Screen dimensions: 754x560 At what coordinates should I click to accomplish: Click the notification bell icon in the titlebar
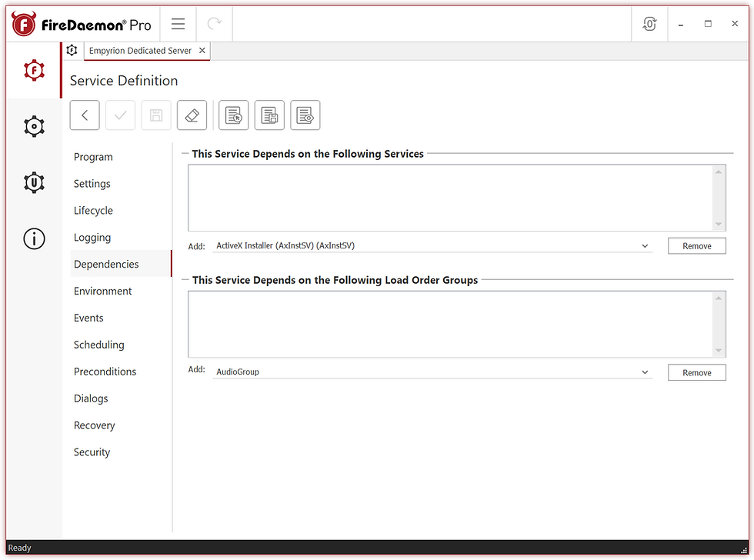click(x=649, y=24)
